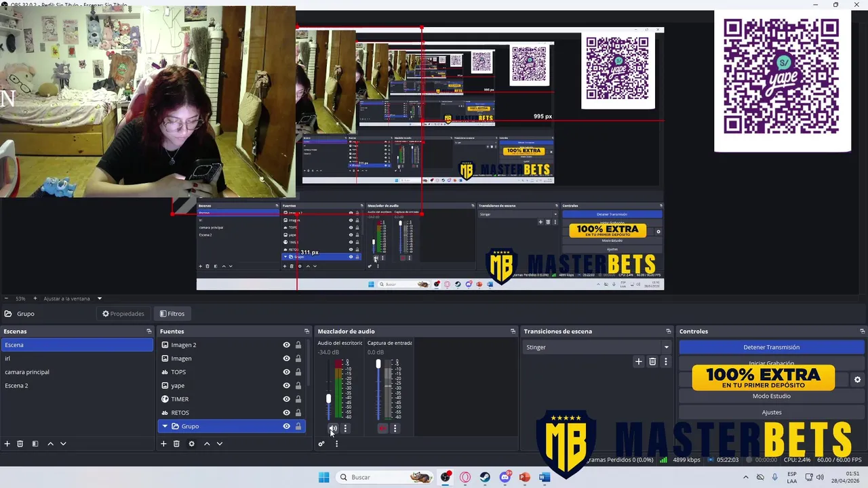
Task: Undock the Transiciones de escena panel
Action: pyautogui.click(x=669, y=331)
